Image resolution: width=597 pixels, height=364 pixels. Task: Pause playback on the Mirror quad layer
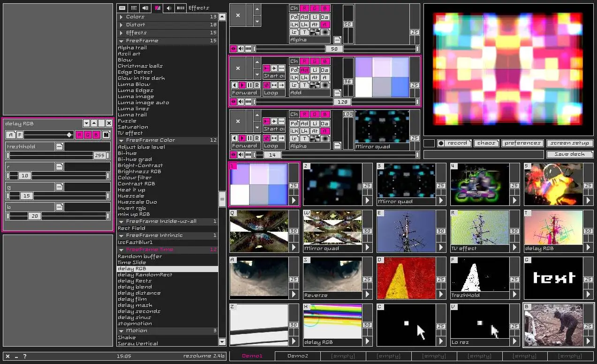point(249,138)
